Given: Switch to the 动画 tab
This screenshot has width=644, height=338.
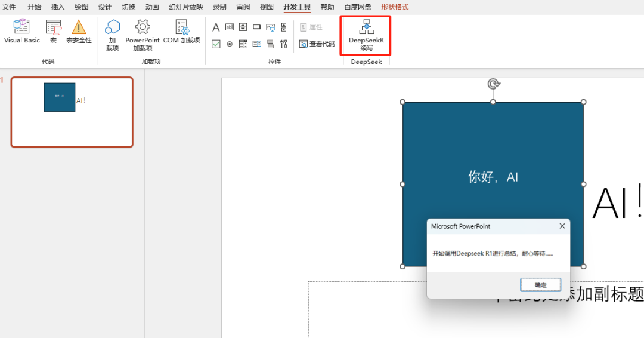Looking at the screenshot, I should click(x=152, y=7).
